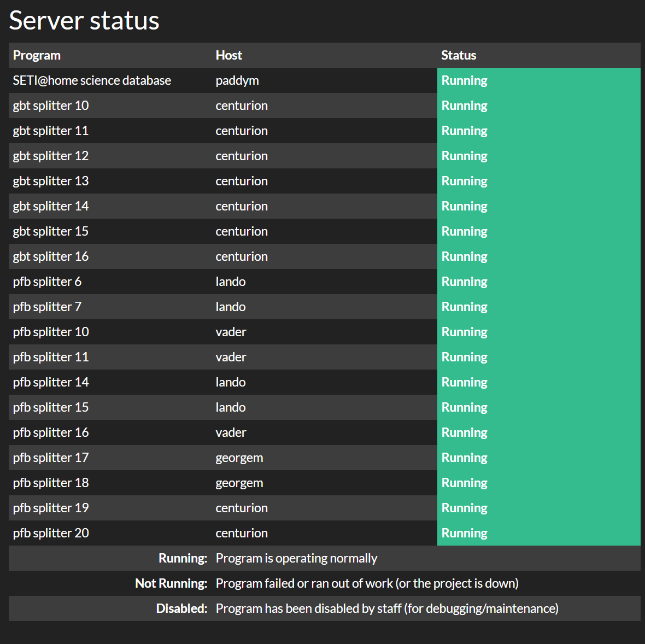Select 'pfb splitter 14' row label
The image size is (645, 644).
click(51, 382)
